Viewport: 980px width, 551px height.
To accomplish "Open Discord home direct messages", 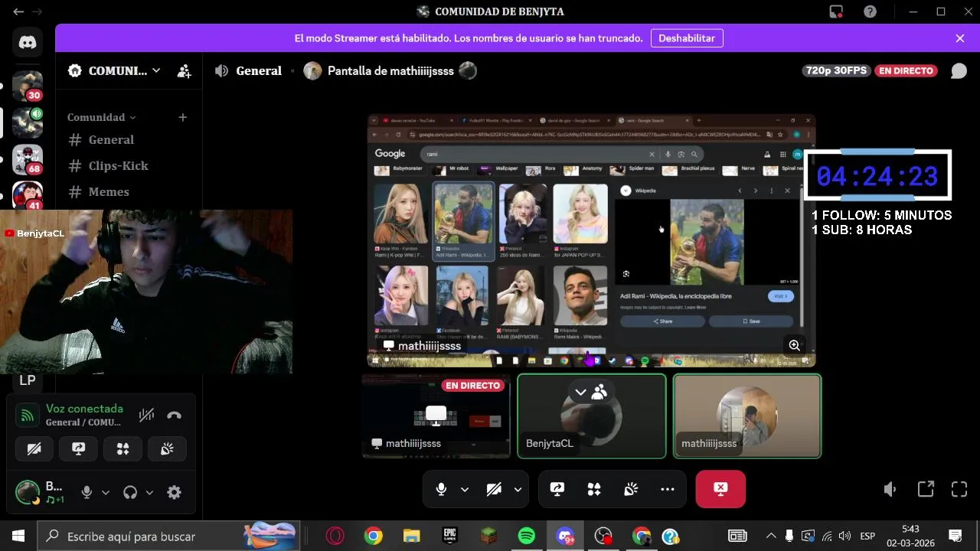I will coord(28,43).
